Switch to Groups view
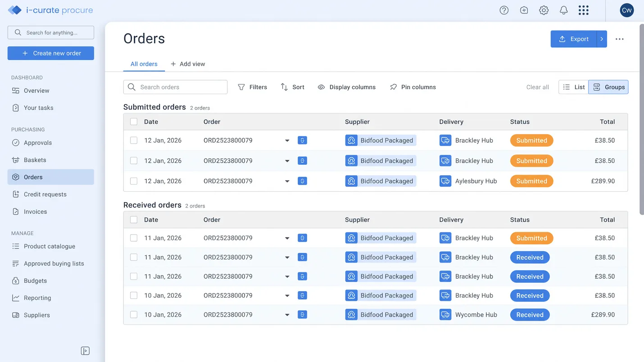 pos(608,87)
